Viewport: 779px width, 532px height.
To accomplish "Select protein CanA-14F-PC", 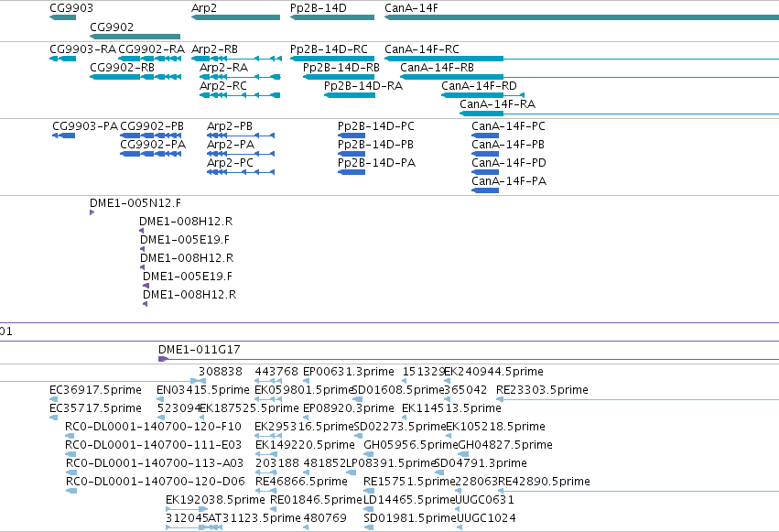I will [485, 136].
